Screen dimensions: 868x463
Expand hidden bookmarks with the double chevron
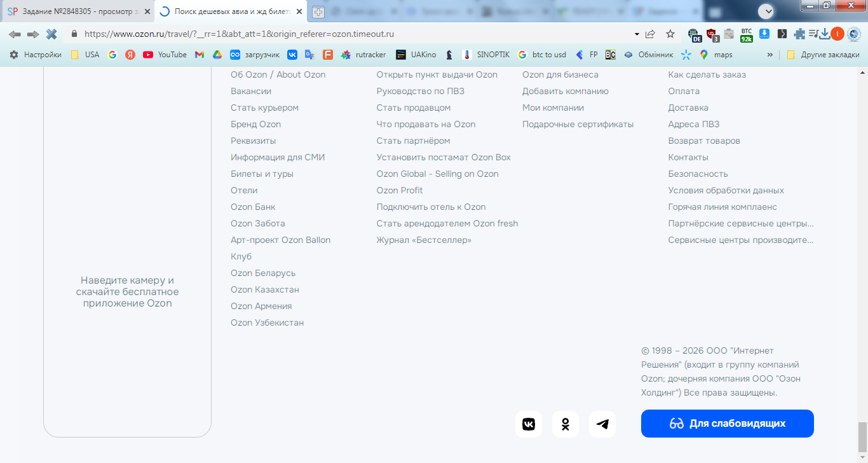tap(770, 55)
